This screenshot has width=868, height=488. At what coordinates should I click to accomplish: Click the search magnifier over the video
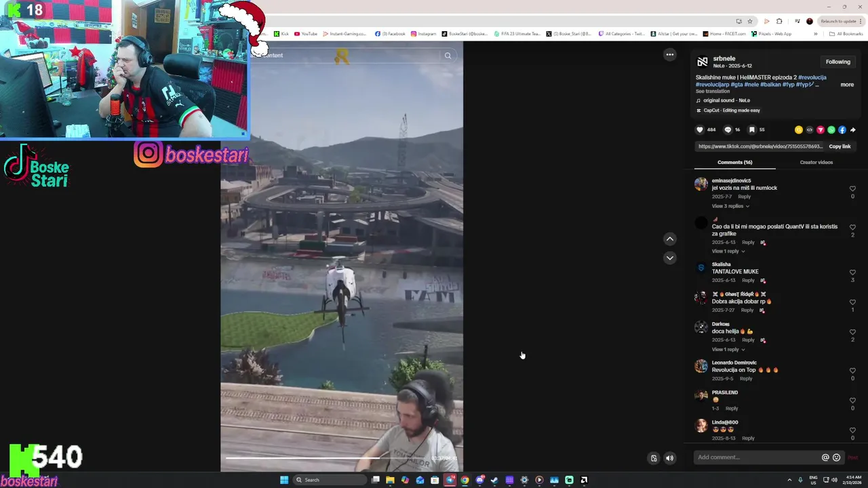click(448, 56)
